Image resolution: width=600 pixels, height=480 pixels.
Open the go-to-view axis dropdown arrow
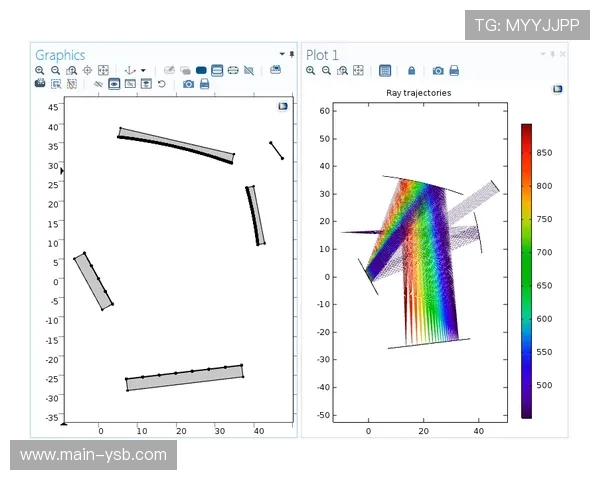point(144,71)
